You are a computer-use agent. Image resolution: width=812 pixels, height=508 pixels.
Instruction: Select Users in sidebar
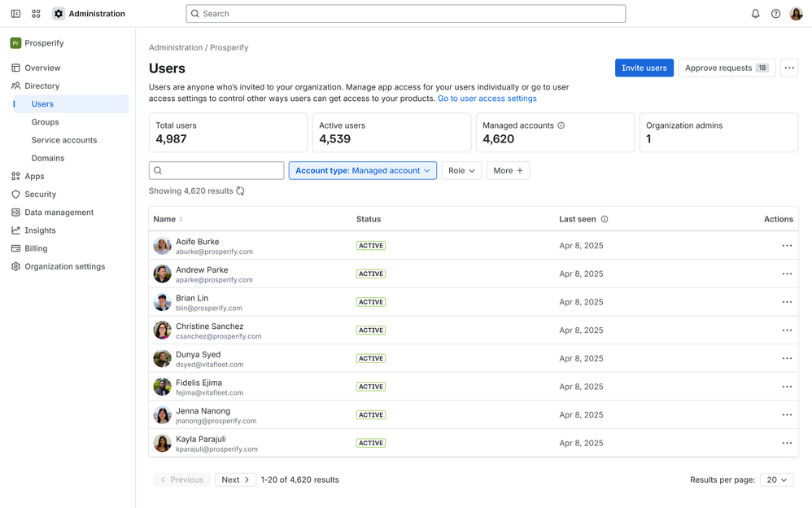coord(71,104)
